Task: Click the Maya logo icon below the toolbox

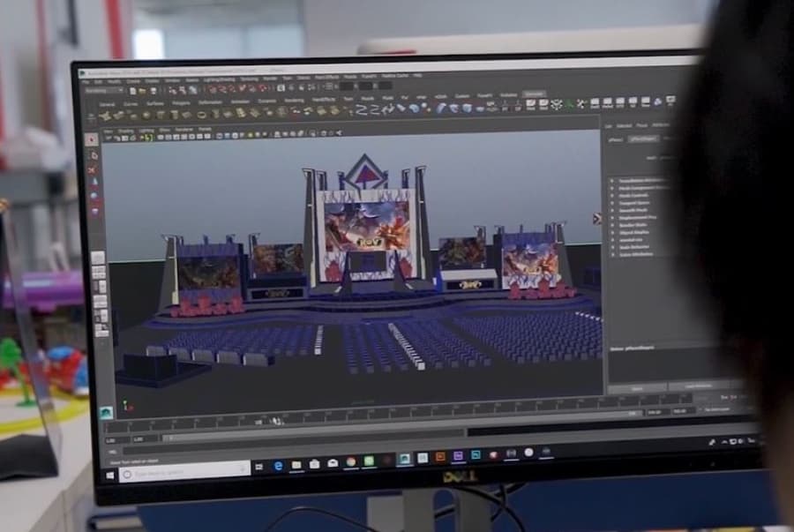Action: [x=107, y=412]
